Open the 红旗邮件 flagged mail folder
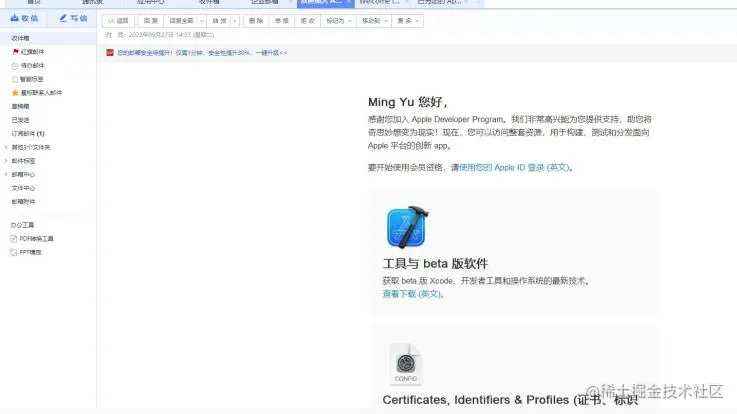The height and width of the screenshot is (414, 737). (x=32, y=52)
